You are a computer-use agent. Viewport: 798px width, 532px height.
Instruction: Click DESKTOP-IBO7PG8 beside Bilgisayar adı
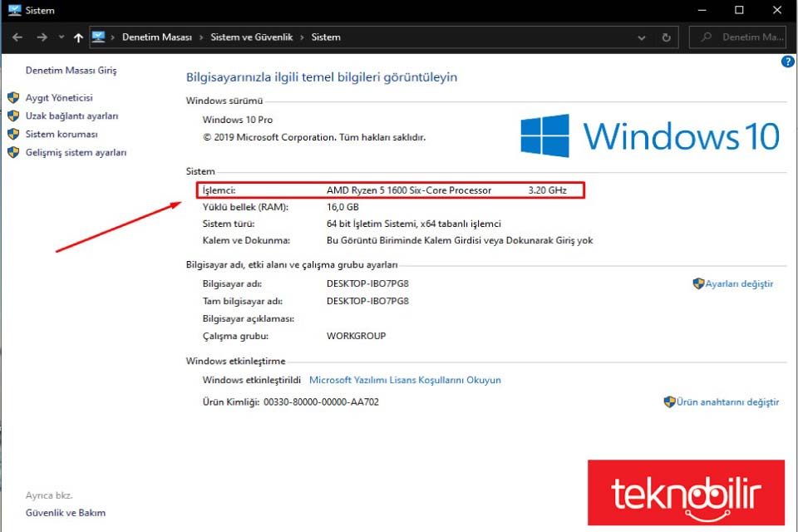point(367,283)
